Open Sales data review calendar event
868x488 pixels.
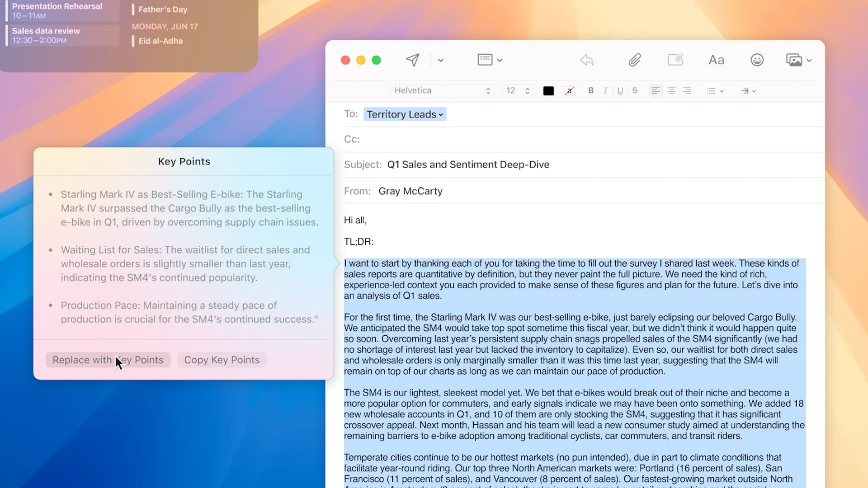click(x=62, y=35)
